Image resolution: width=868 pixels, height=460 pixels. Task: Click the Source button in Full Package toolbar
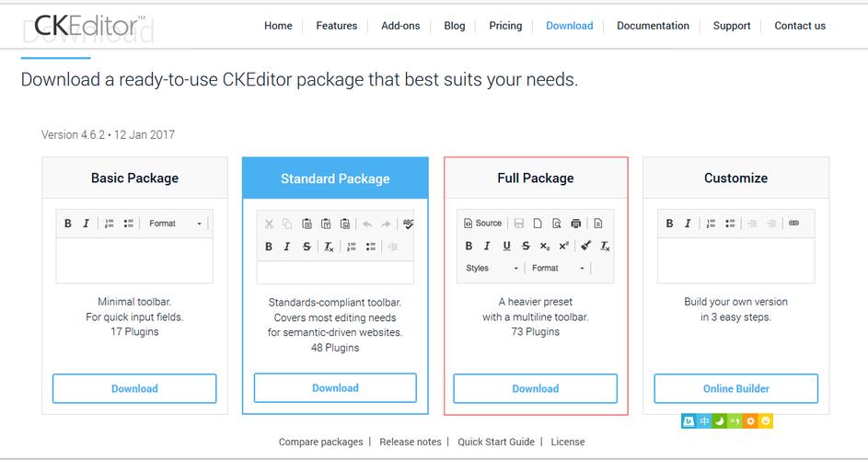(x=483, y=223)
